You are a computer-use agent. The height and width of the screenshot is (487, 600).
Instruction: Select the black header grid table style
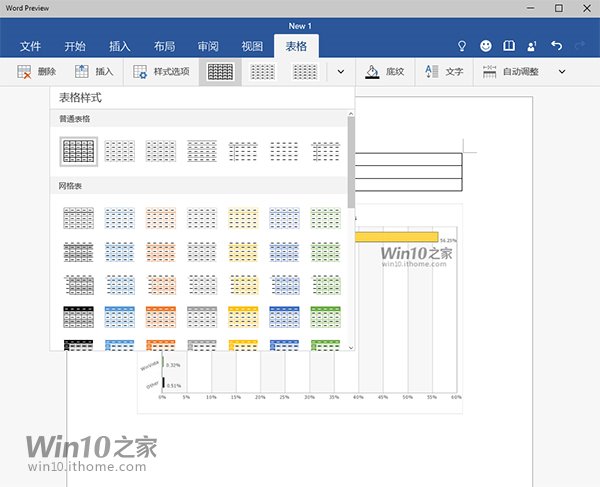click(78, 317)
